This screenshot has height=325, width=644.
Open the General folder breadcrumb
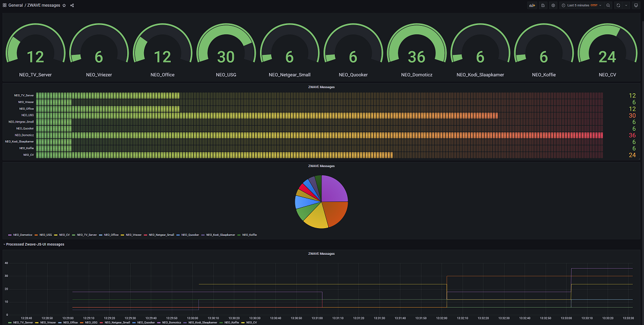(15, 5)
